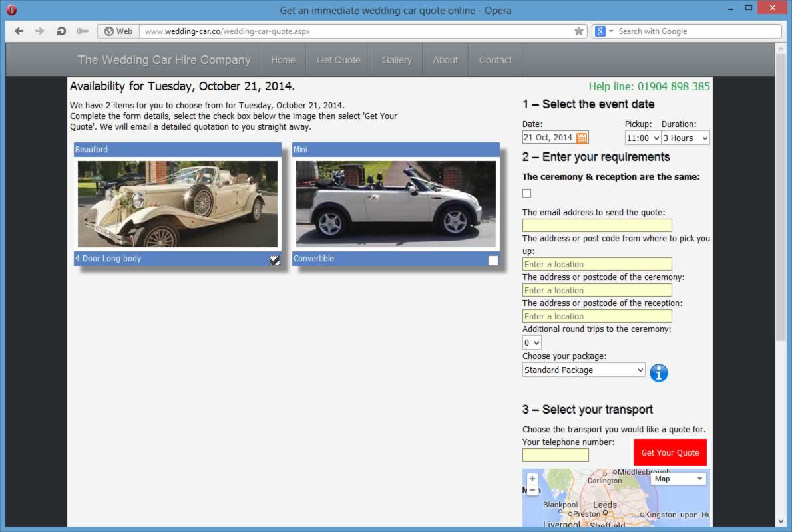Image resolution: width=792 pixels, height=532 pixels.
Task: Go to the Gallery menu item
Action: coord(397,60)
